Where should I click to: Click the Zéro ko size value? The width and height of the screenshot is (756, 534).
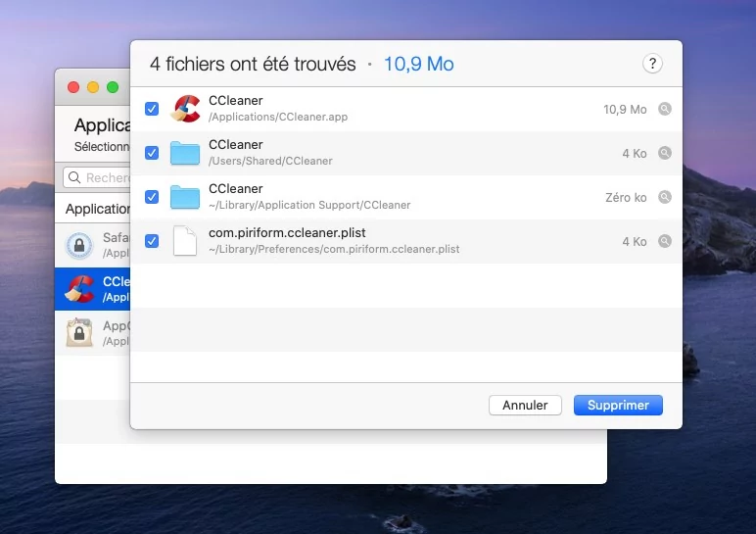(x=626, y=197)
